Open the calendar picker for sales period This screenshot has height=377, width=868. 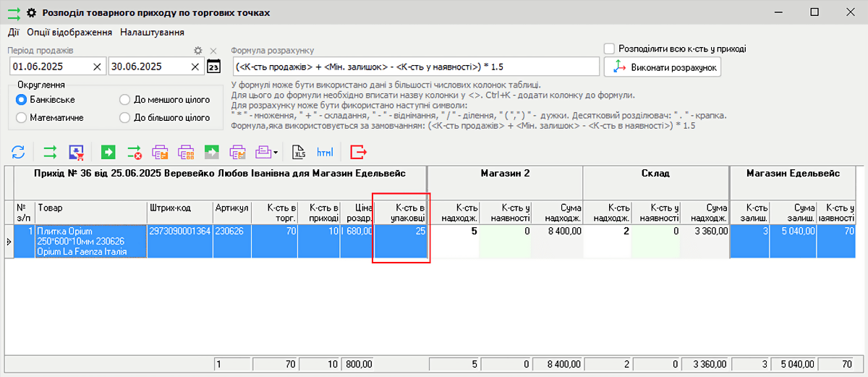point(213,67)
